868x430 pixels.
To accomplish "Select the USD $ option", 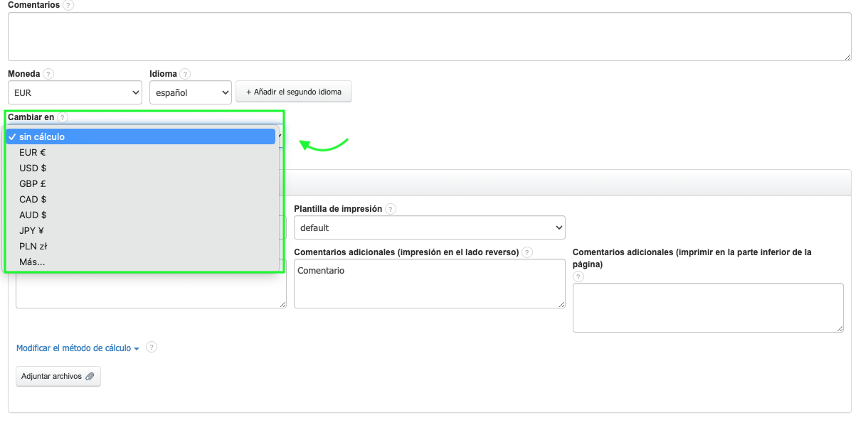I will [x=33, y=168].
